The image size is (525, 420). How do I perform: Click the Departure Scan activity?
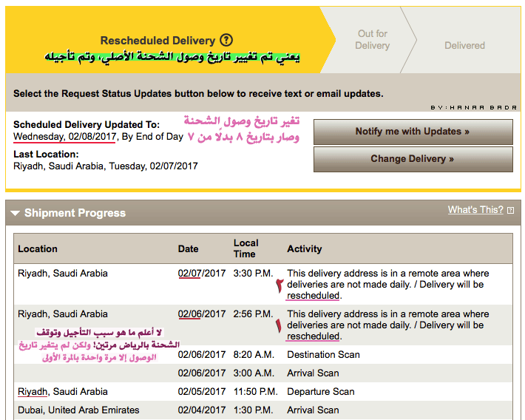click(320, 391)
